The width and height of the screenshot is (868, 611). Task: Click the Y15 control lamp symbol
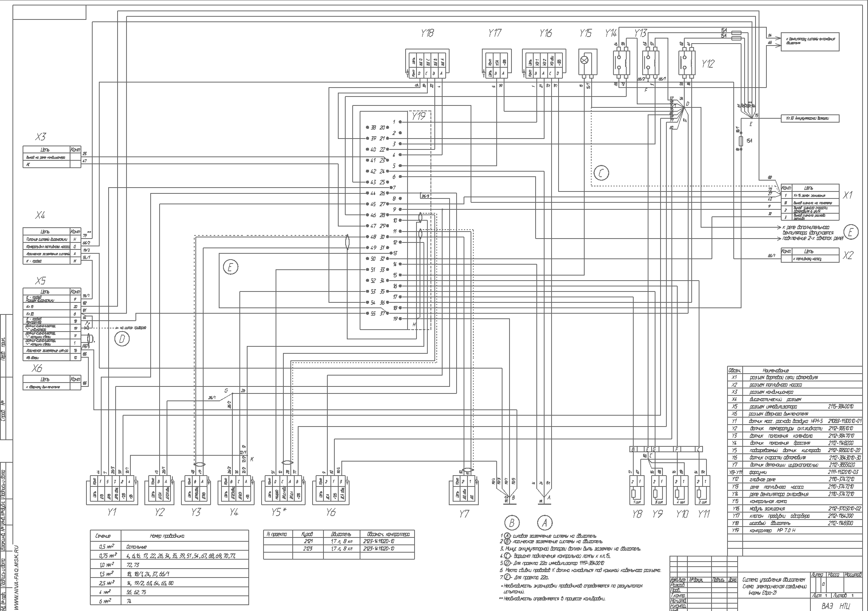pos(587,61)
